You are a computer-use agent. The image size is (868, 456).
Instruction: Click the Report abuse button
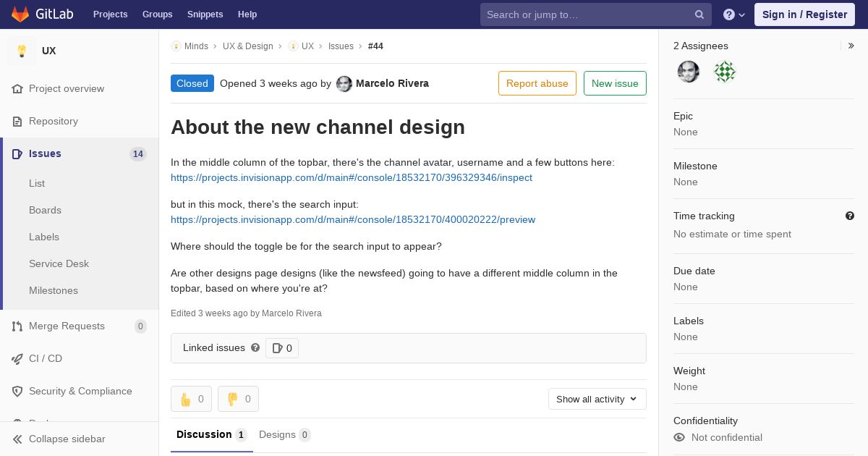pyautogui.click(x=537, y=83)
